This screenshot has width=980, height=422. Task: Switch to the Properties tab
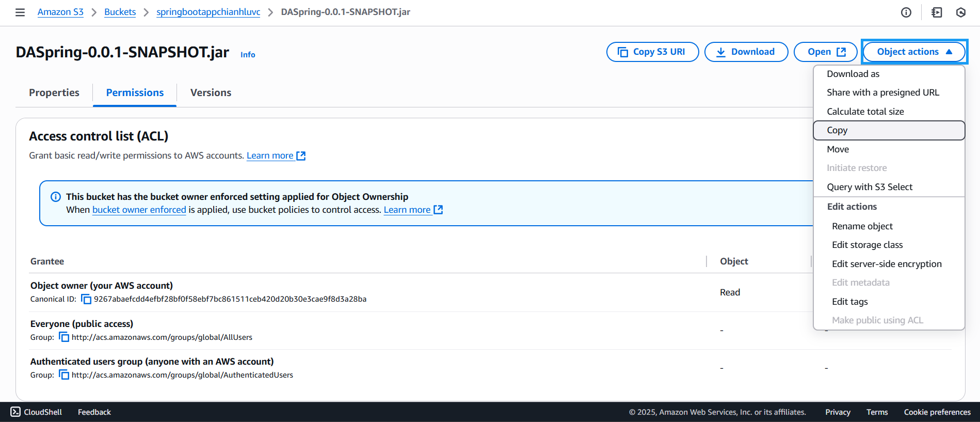coord(54,92)
